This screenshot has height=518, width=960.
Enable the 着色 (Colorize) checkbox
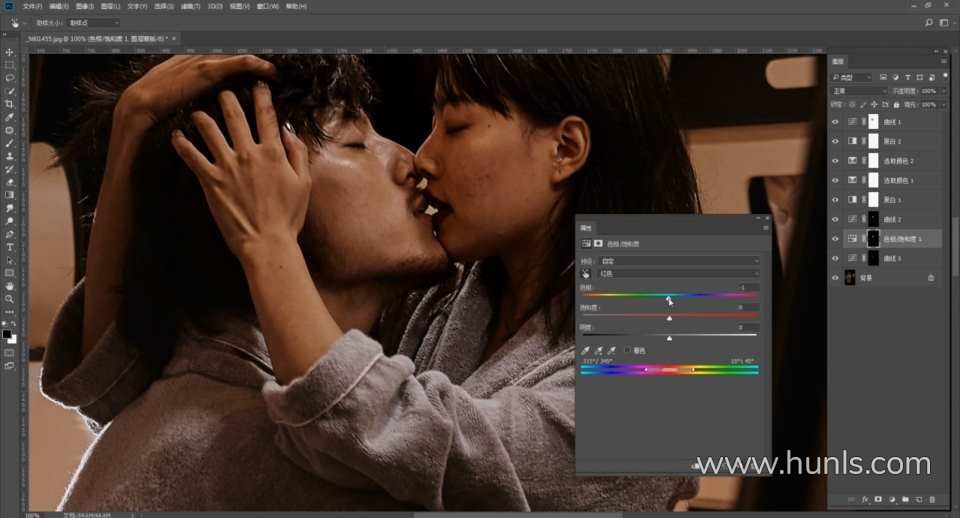tap(627, 350)
